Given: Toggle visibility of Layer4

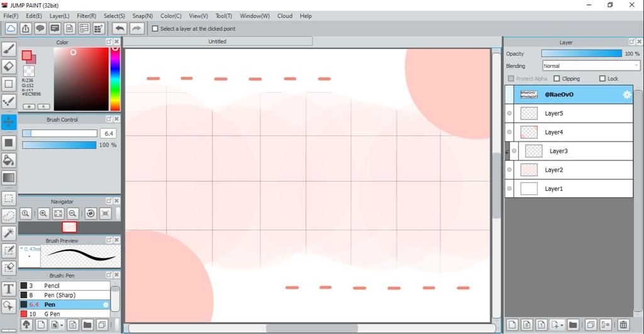Looking at the screenshot, I should click(509, 132).
